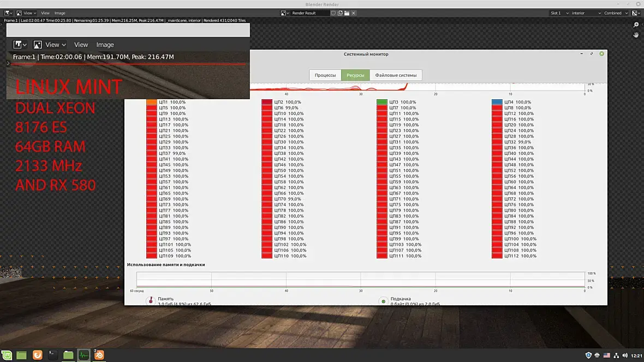Open the interior render layer dropdown
644x362 pixels.
(x=586, y=13)
